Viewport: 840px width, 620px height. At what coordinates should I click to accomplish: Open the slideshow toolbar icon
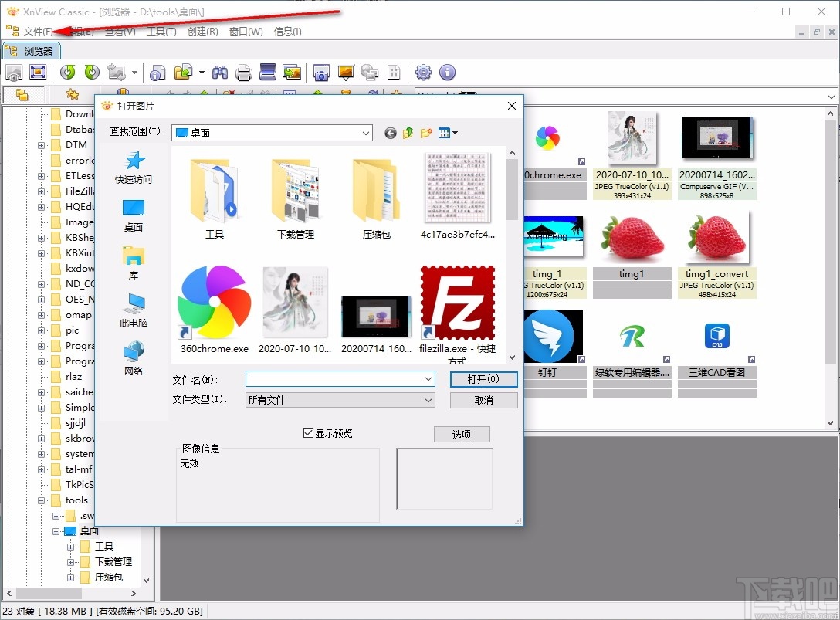point(345,72)
